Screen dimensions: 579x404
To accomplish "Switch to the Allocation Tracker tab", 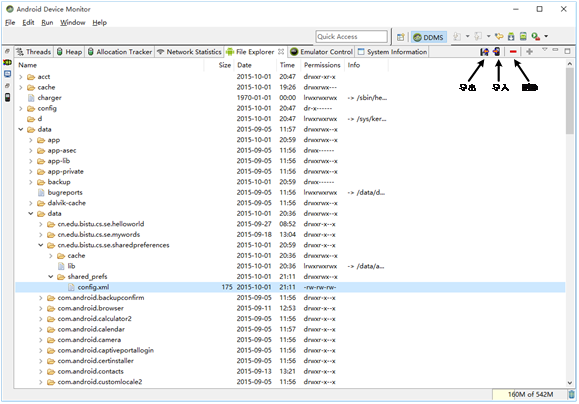I will tap(120, 52).
